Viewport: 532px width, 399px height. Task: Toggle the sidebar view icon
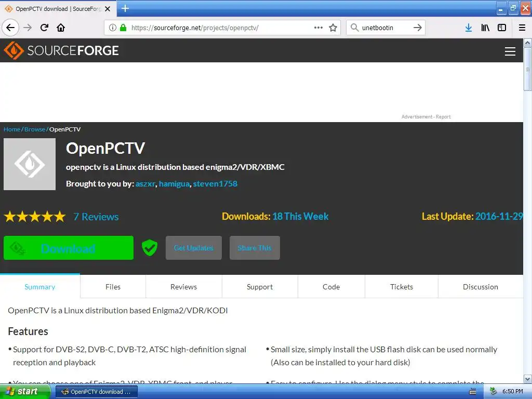502,28
